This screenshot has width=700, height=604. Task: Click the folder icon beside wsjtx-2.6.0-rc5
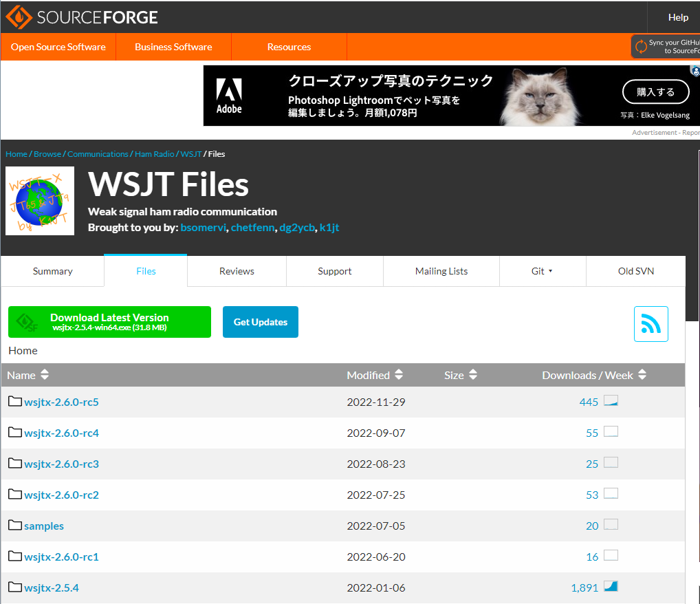(14, 400)
